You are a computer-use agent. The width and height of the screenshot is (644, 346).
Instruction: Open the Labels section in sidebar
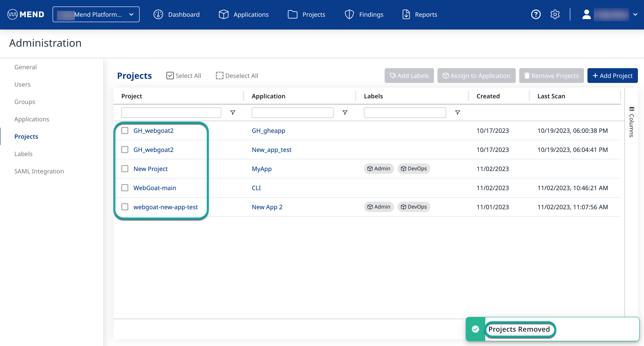[23, 154]
